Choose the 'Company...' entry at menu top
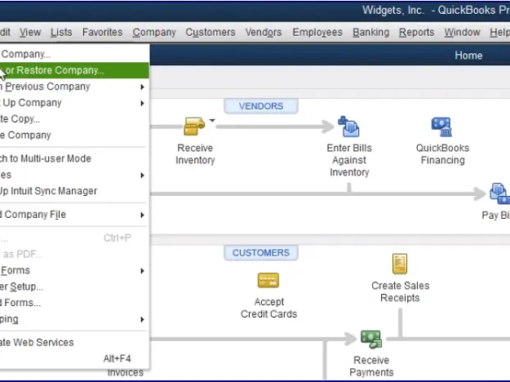 pyautogui.click(x=74, y=54)
